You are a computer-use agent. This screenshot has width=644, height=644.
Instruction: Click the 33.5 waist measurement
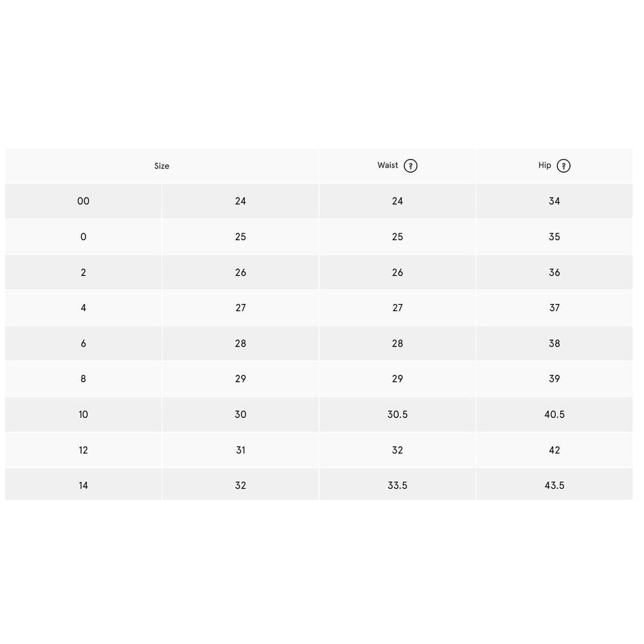pyautogui.click(x=397, y=486)
